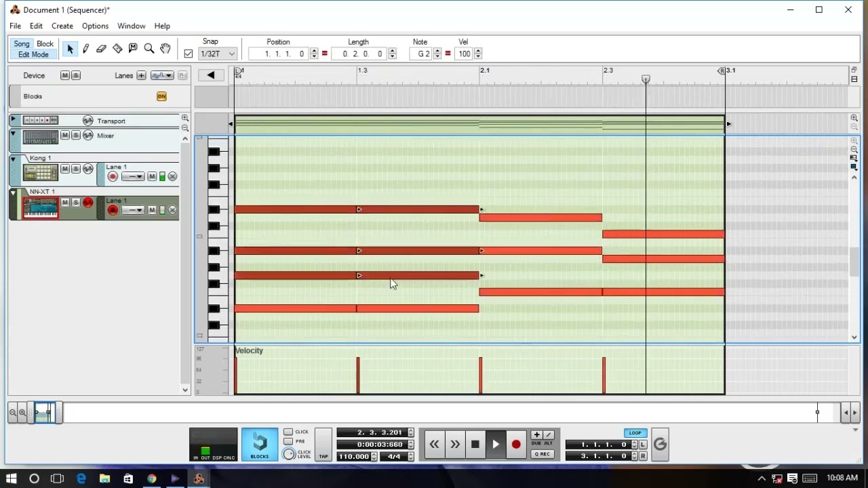This screenshot has height=488, width=868.
Task: Open Kong Lane 1 type dropdown
Action: [x=132, y=177]
